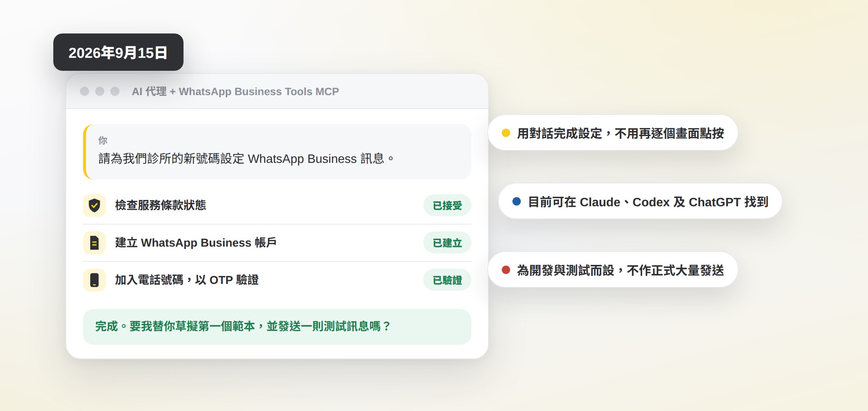This screenshot has height=411, width=868.
Task: Click the blue dot in the Claude pill
Action: 517,201
